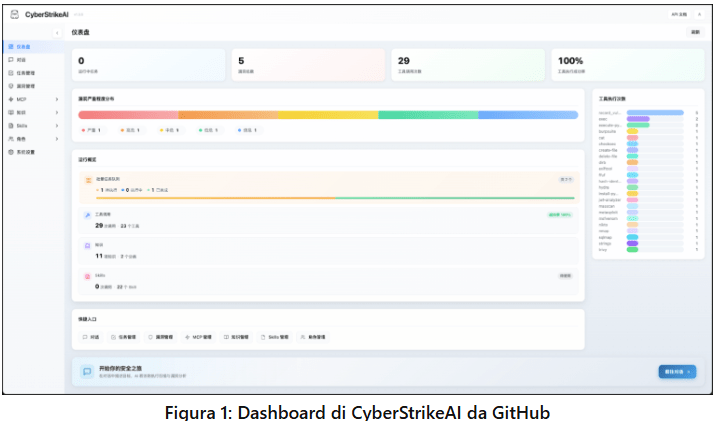The image size is (717, 421).
Task: Click the Skills icon in the sidebar
Action: pos(10,125)
